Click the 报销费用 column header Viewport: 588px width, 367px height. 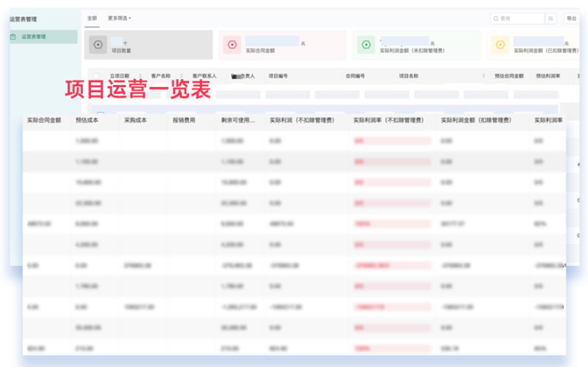point(184,120)
